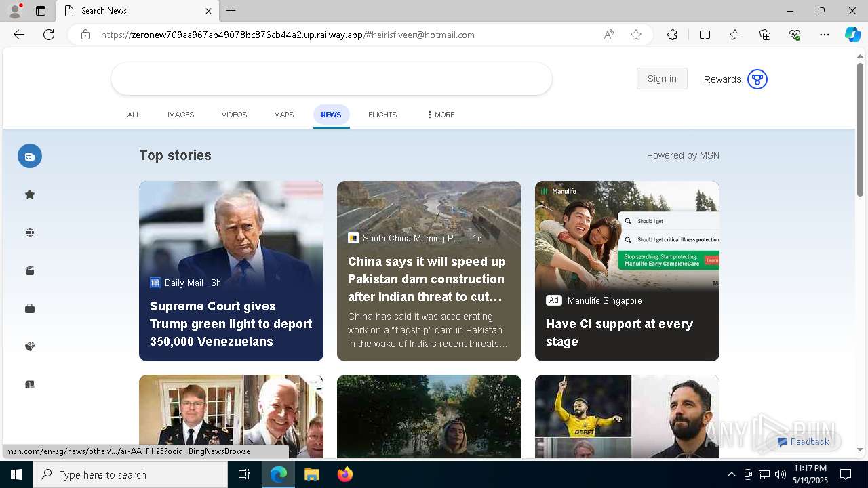The height and width of the screenshot is (488, 868).
Task: Switch to IMAGES search tab
Action: coord(181,115)
